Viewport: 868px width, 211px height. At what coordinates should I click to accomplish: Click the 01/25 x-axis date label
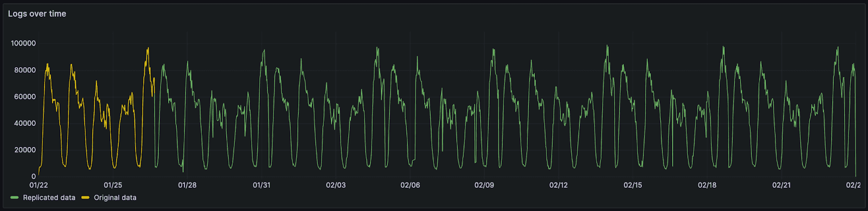coord(113,185)
